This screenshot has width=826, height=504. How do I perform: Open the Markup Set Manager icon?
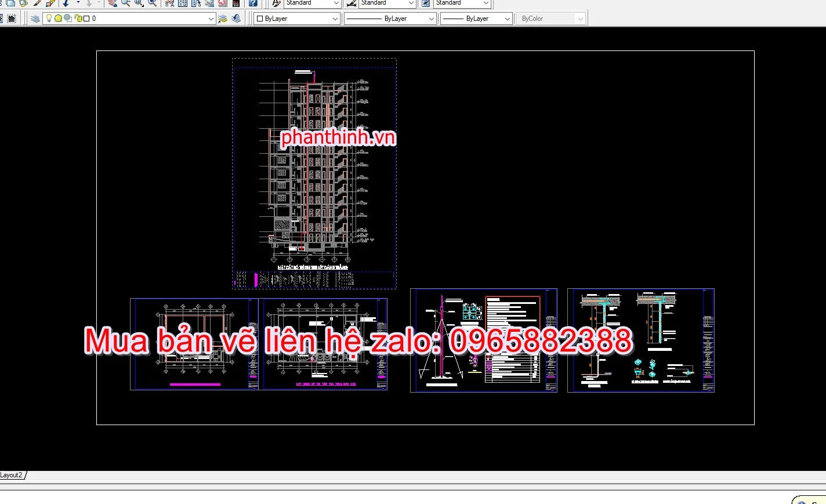click(222, 3)
